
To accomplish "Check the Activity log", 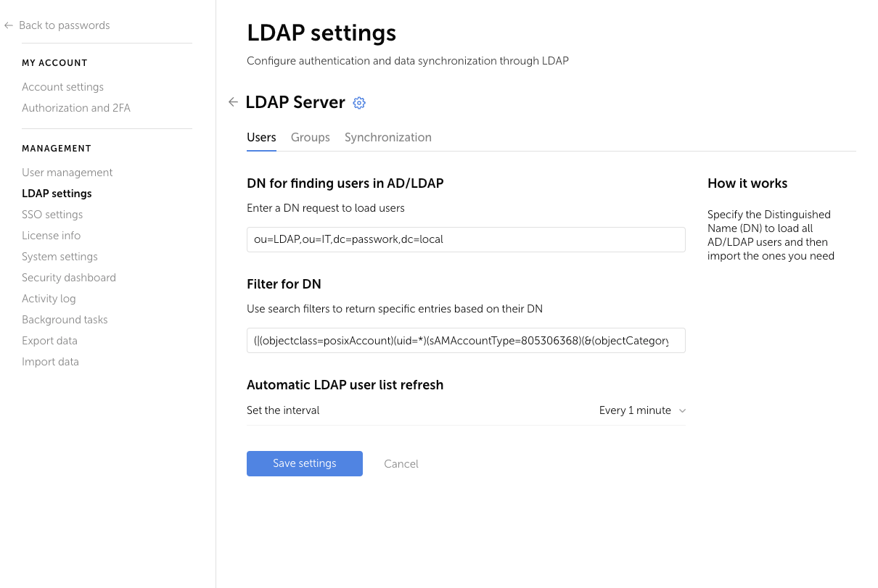I will [x=49, y=298].
